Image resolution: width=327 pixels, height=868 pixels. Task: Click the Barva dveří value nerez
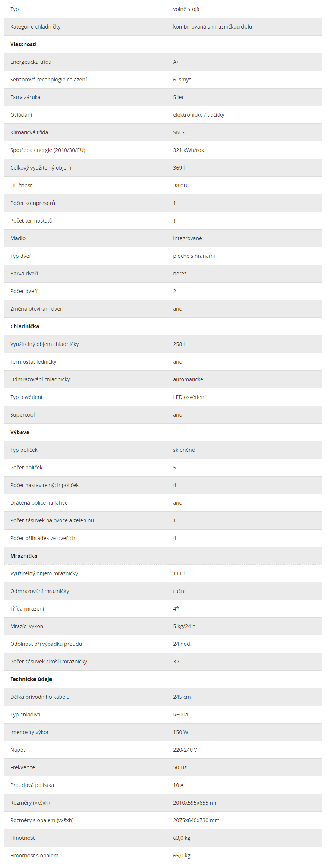[x=180, y=274]
